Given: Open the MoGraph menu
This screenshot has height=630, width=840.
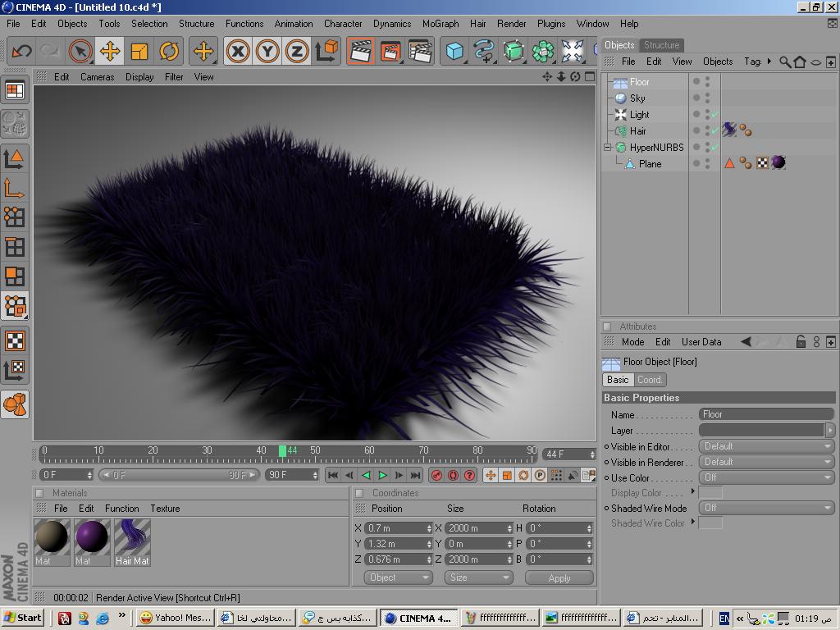Looking at the screenshot, I should pyautogui.click(x=441, y=24).
